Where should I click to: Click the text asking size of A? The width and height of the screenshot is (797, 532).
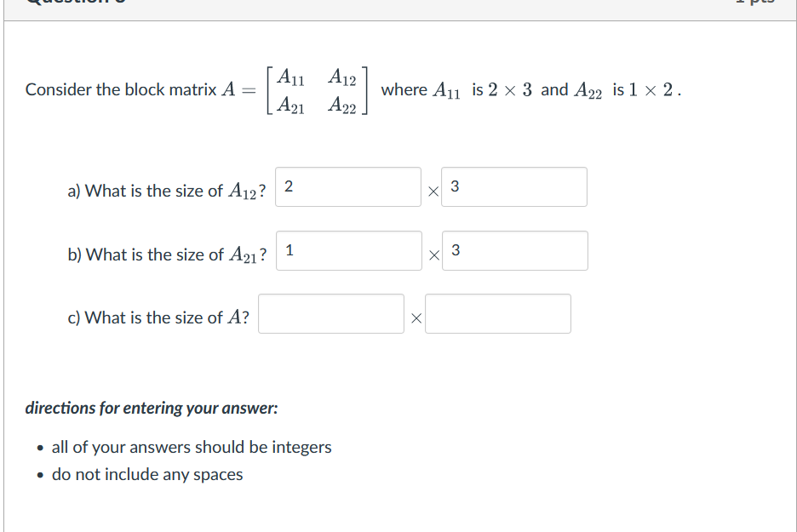point(158,317)
